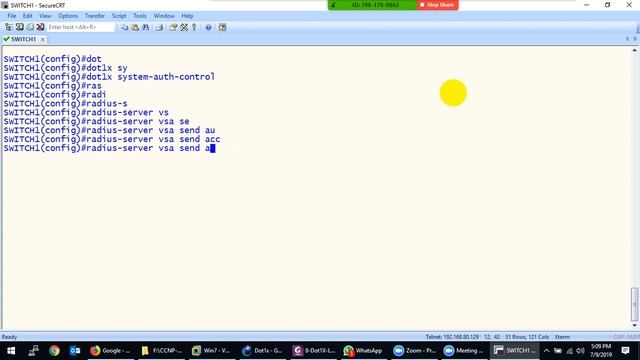Open the network app taskbar icon
Image resolution: width=640 pixels, height=360 pixels.
33,351
